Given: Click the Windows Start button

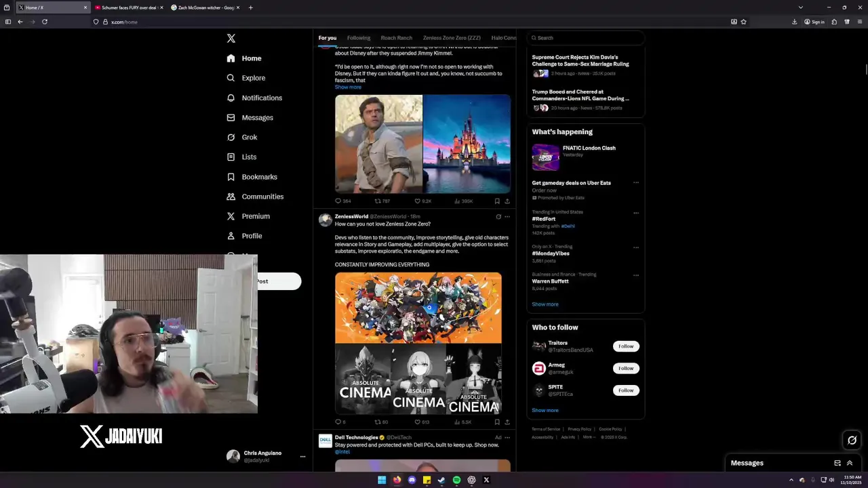Looking at the screenshot, I should click(x=382, y=480).
